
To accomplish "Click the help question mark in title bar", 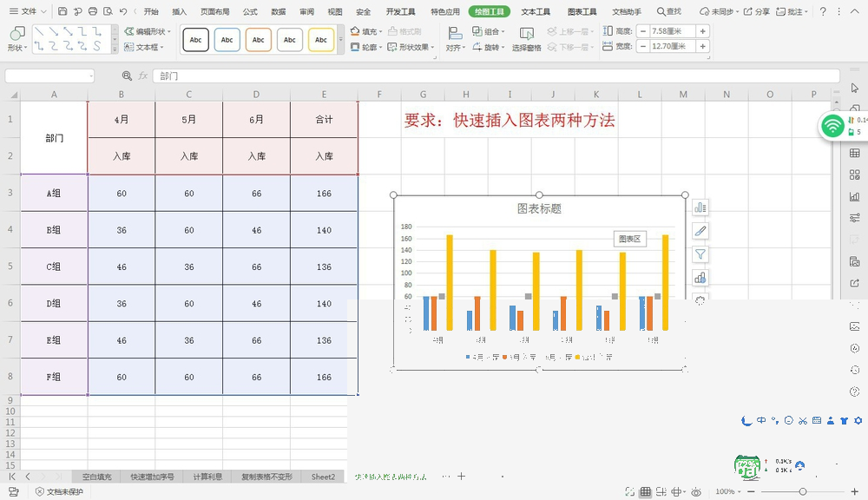I will (x=823, y=11).
